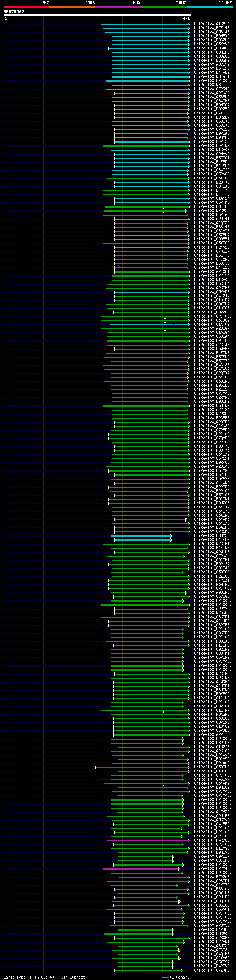Select label UniRef100_A8XGP1
Screen dimensions: 236x980
coord(212,617)
